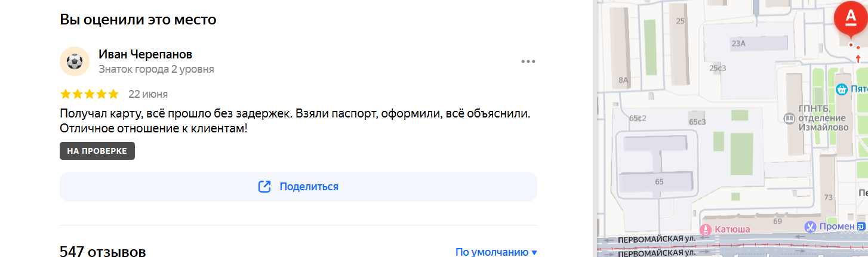Click the Знаток города 2 уровня label
Image resolution: width=868 pixels, height=257 pixels.
click(156, 69)
